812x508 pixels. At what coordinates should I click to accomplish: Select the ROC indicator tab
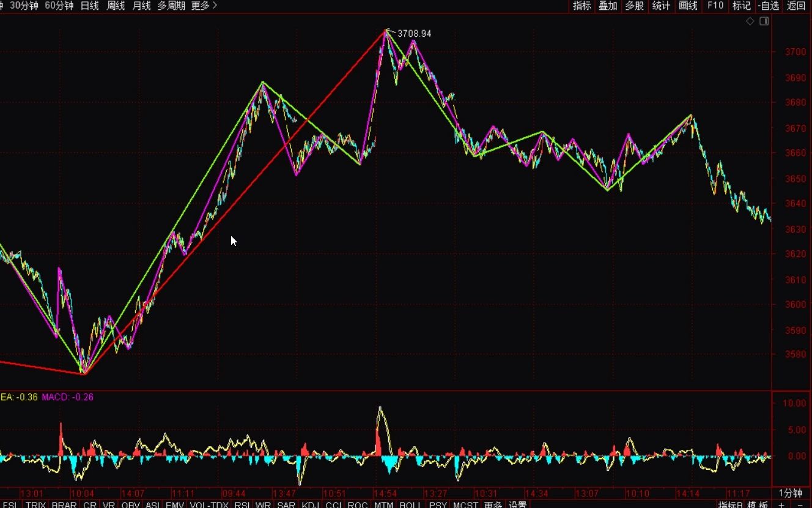pyautogui.click(x=358, y=504)
